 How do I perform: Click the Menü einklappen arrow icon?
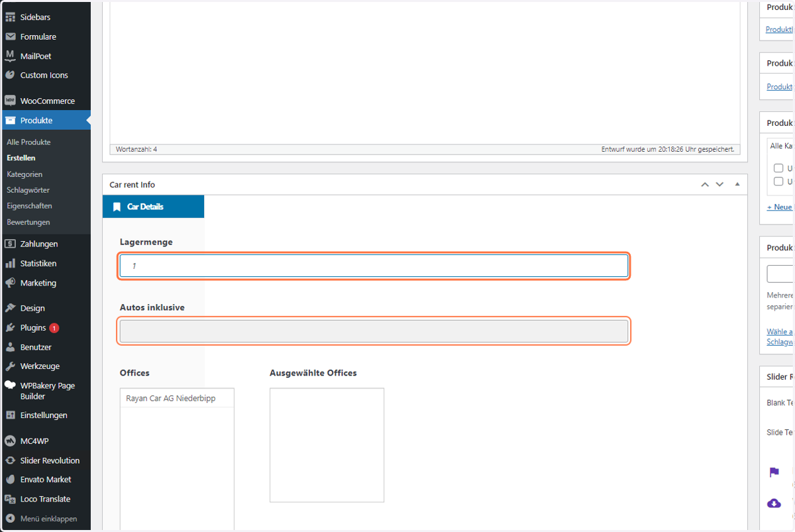tap(10, 519)
